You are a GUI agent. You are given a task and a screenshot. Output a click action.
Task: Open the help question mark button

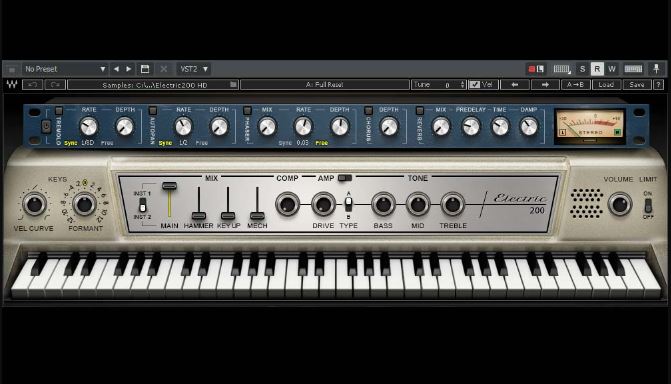[x=659, y=85]
